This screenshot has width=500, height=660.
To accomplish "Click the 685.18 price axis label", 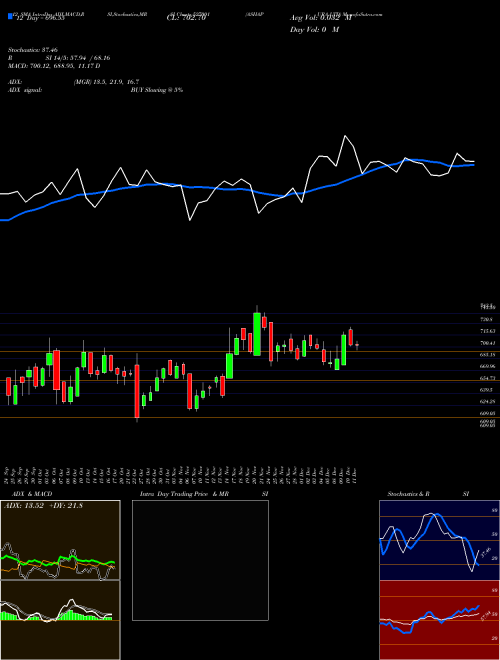I will tap(487, 355).
